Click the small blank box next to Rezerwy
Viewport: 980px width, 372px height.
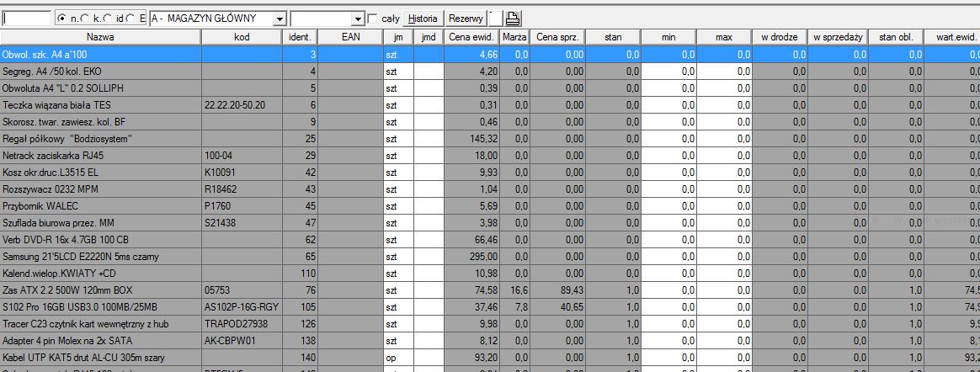click(494, 19)
